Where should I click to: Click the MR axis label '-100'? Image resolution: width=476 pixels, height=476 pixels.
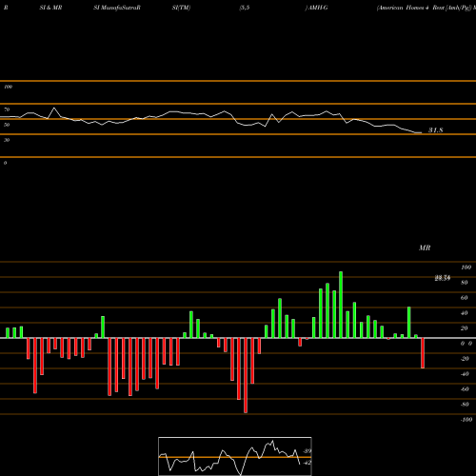coord(466,420)
